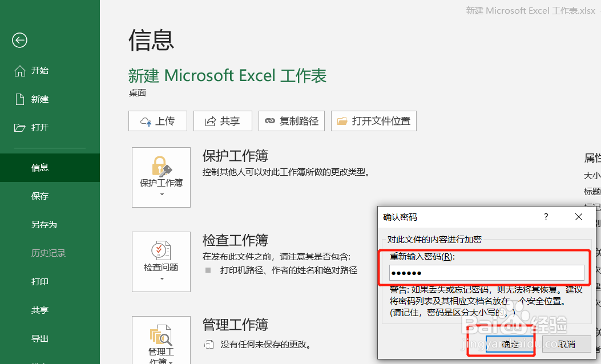Screen dimensions: 601x364
Task: Select the 信息 sidebar tab
Action: pyautogui.click(x=50, y=167)
